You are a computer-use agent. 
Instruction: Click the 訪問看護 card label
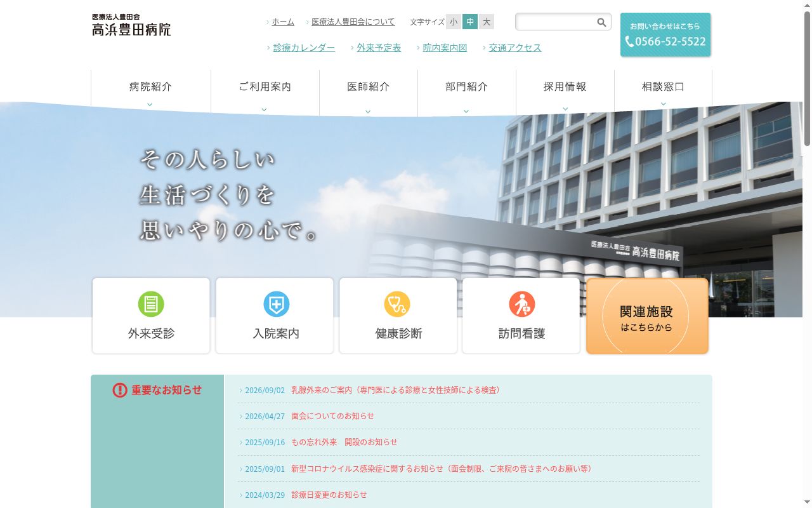point(522,333)
